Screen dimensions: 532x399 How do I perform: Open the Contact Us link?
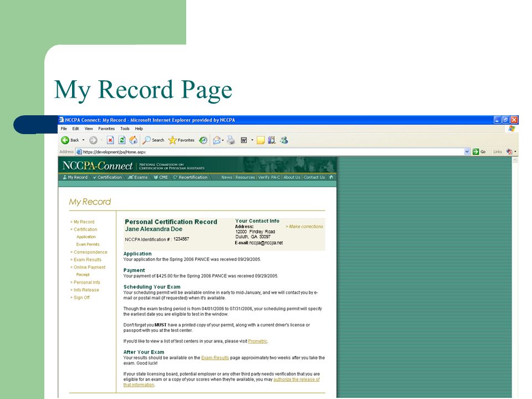[314, 177]
